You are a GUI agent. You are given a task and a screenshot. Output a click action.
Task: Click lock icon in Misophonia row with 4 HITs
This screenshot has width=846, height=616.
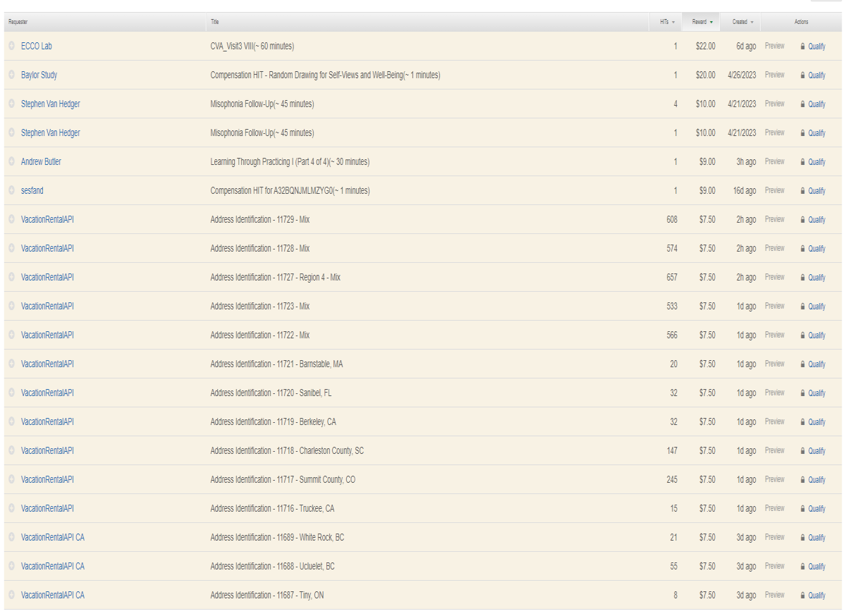[x=802, y=104]
